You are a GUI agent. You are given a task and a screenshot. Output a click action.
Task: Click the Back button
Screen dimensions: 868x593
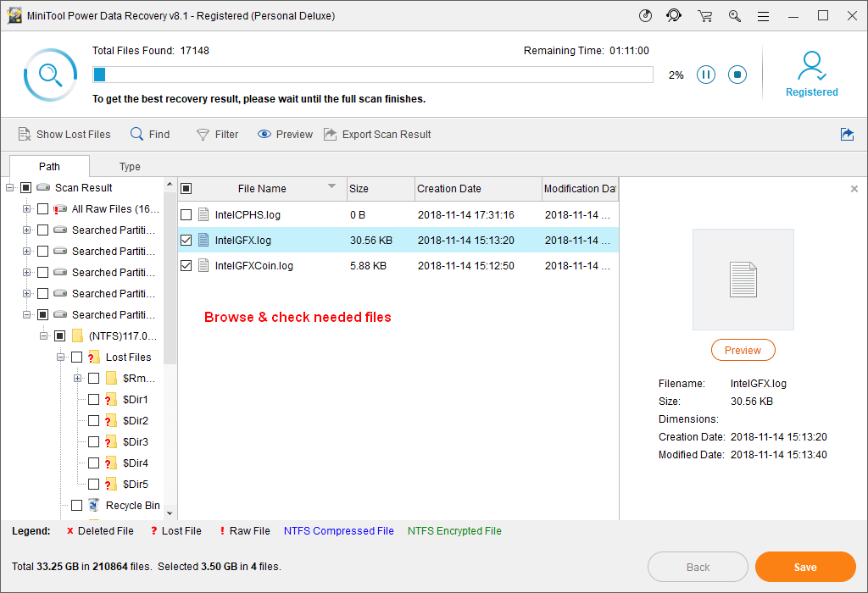(698, 567)
